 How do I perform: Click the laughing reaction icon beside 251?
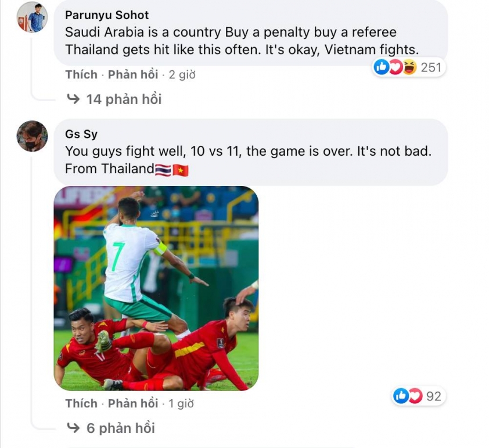[x=410, y=67]
